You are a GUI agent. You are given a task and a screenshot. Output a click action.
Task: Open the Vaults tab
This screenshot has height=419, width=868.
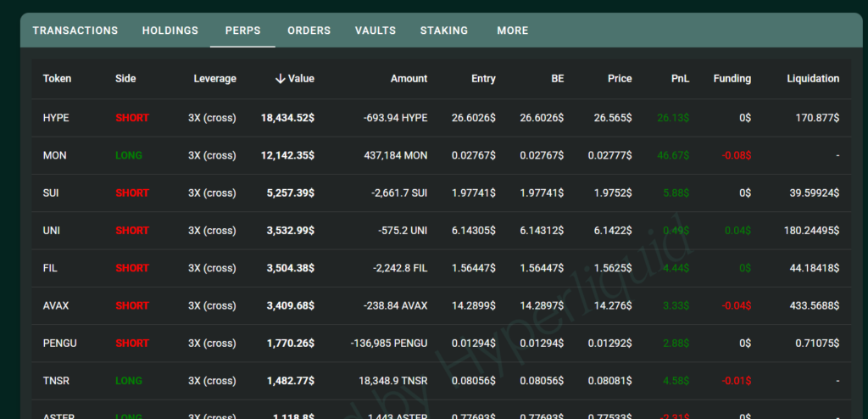click(x=376, y=31)
